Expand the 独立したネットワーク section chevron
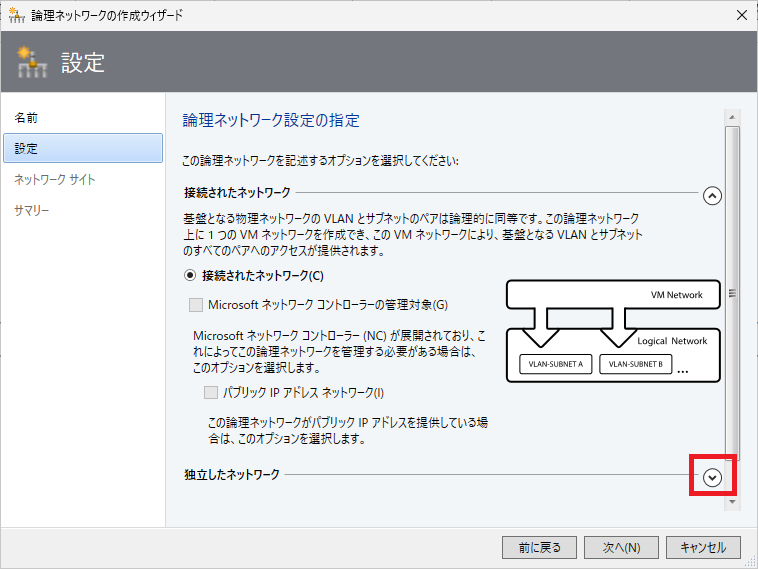 coord(712,478)
